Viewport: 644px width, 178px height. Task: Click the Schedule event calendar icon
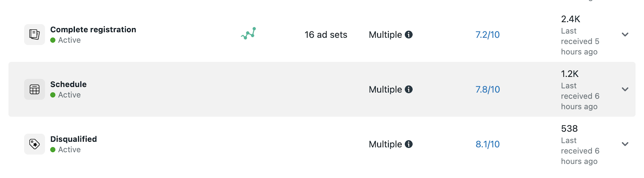click(35, 89)
